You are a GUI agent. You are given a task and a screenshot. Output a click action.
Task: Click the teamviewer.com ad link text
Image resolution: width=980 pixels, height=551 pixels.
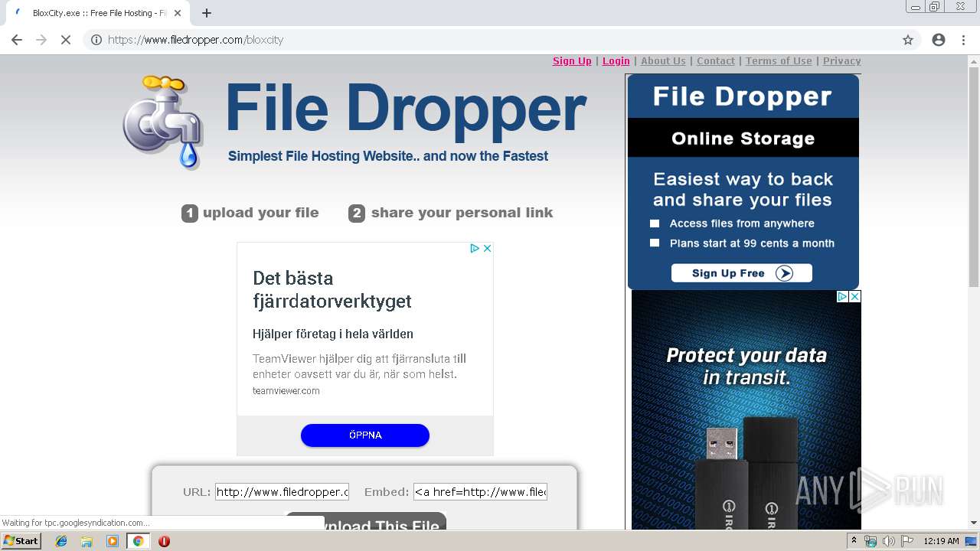click(x=286, y=391)
